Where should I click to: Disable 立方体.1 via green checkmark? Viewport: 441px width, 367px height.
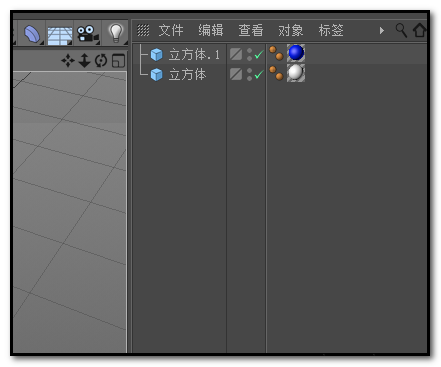coord(259,54)
